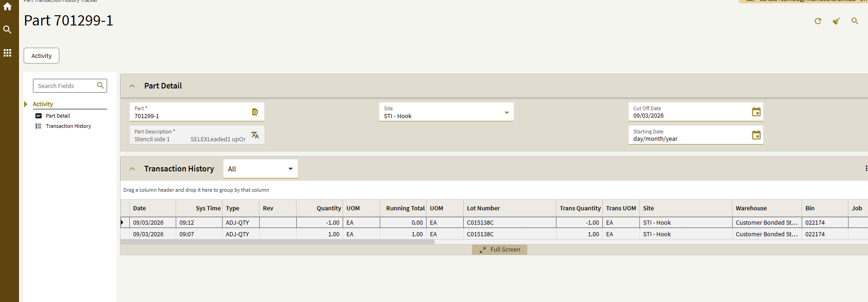
Task: Sort by Quantity column header
Action: (320, 208)
